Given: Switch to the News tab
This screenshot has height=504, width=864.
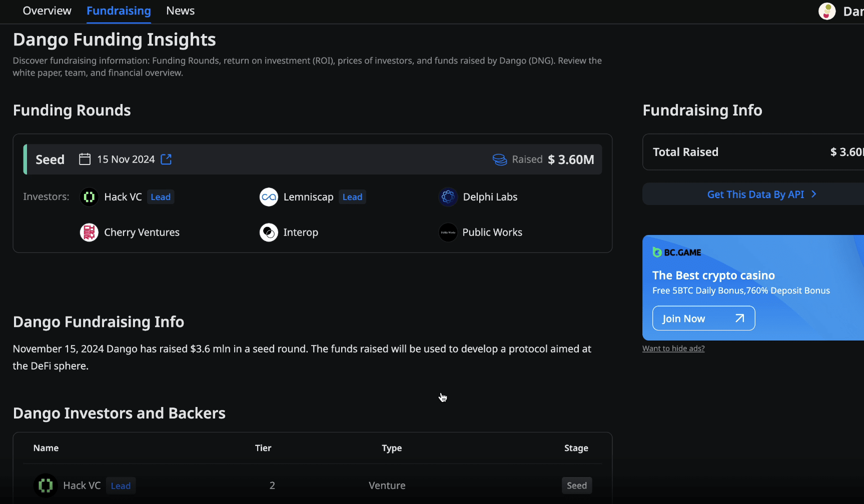Looking at the screenshot, I should pos(180,10).
